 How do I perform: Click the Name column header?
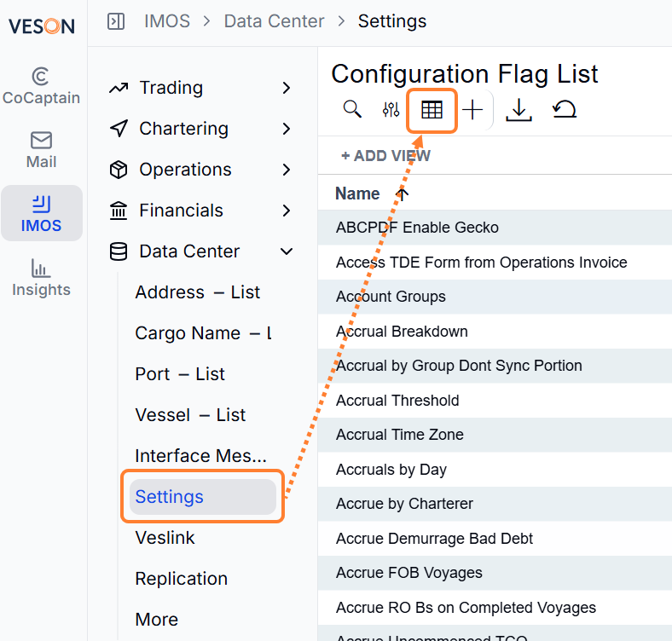coord(357,193)
